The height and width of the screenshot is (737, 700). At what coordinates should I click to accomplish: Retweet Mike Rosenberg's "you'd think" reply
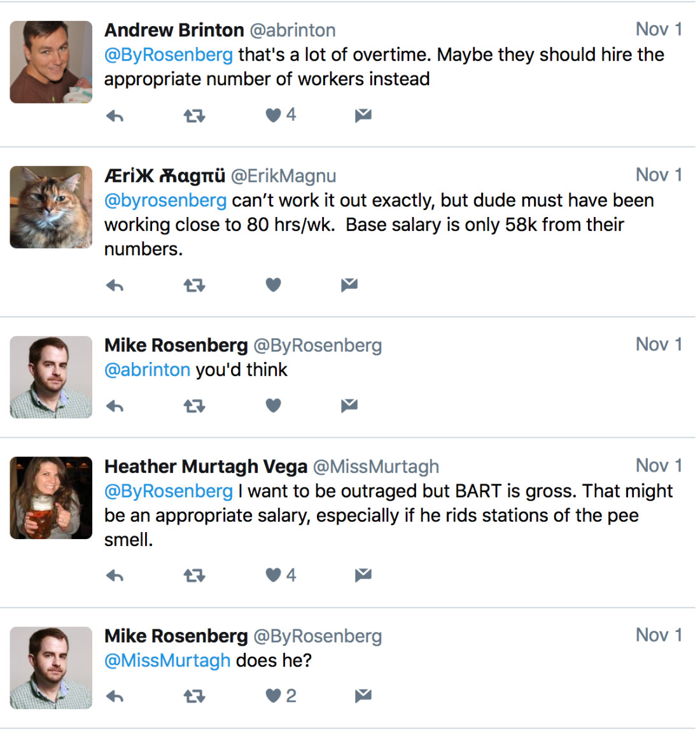(x=194, y=406)
